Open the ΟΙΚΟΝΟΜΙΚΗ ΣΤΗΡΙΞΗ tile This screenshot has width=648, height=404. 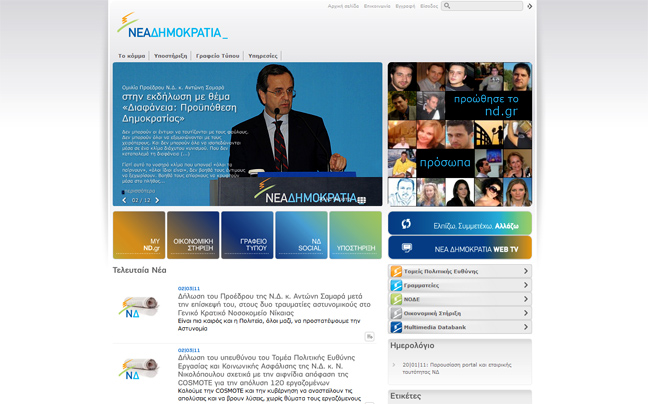pyautogui.click(x=193, y=235)
